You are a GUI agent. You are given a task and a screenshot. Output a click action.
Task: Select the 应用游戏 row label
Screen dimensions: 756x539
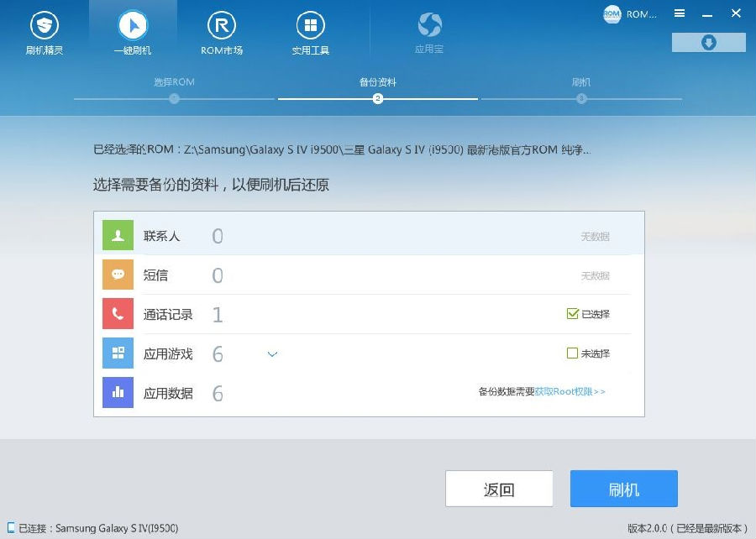click(168, 354)
